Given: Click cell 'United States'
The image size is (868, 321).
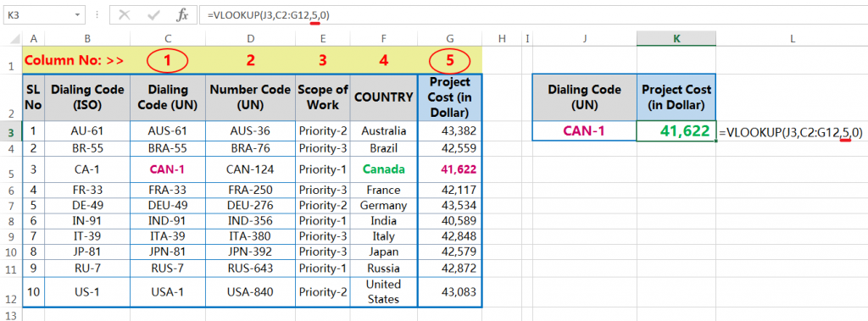Looking at the screenshot, I should (384, 291).
